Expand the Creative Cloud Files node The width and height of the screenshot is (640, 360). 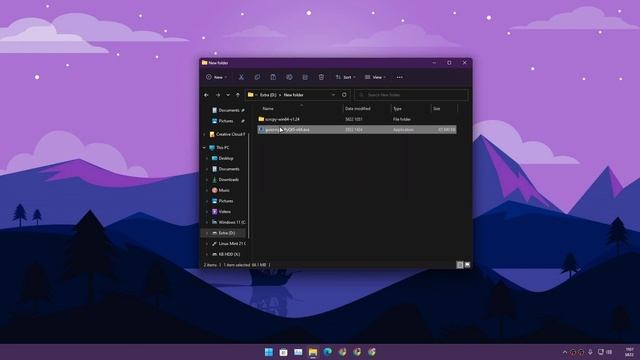204,134
